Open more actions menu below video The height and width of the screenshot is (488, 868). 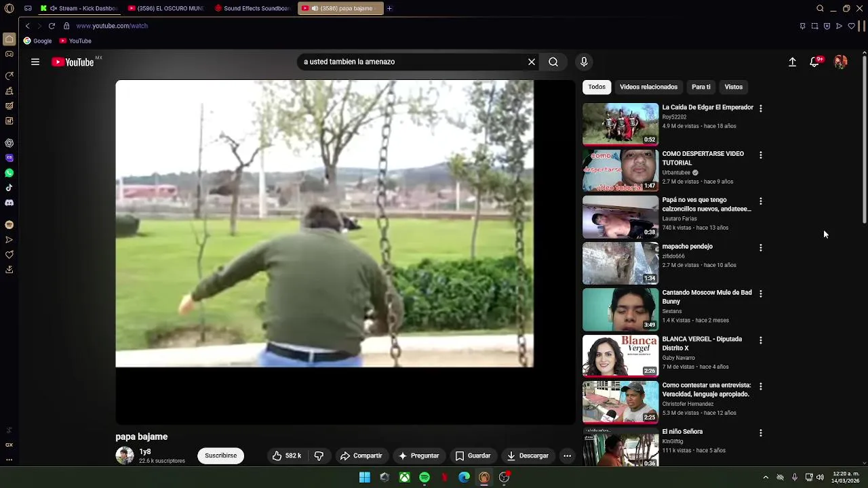coord(567,455)
